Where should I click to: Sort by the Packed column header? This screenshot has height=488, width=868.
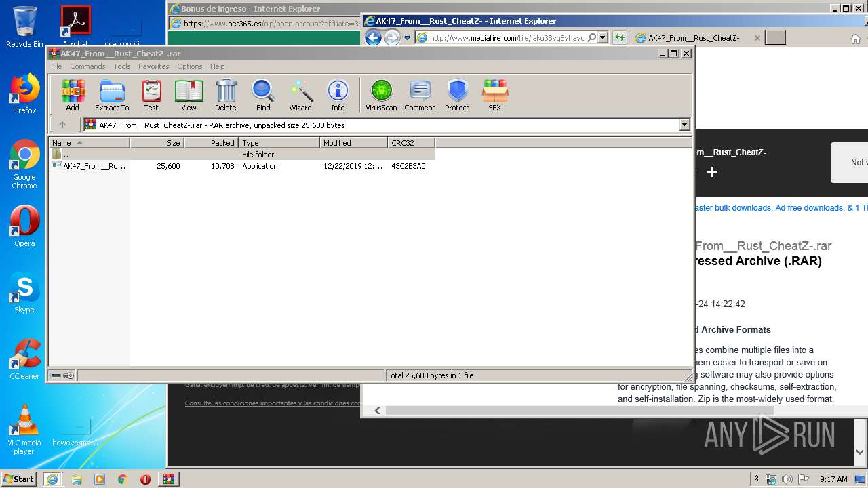point(211,142)
